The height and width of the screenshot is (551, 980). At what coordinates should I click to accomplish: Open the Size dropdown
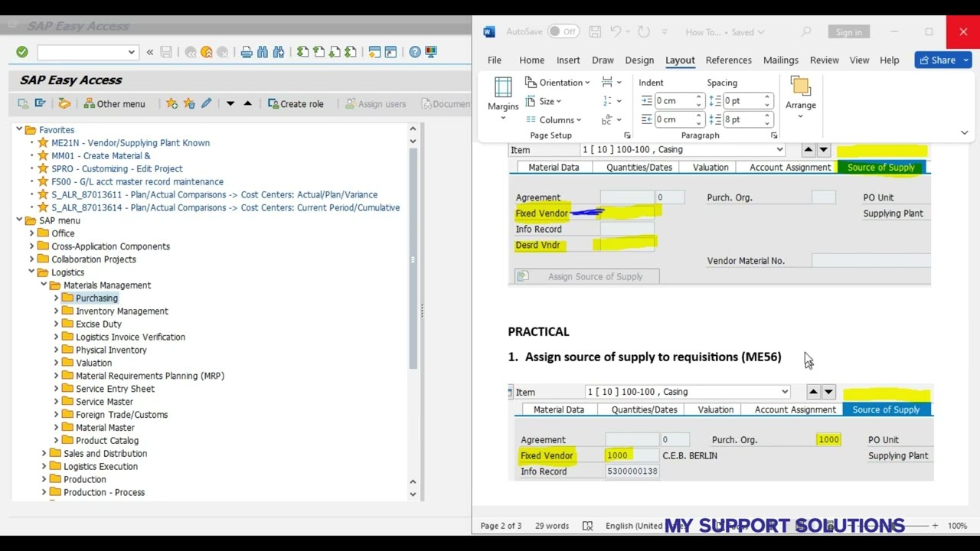click(544, 101)
